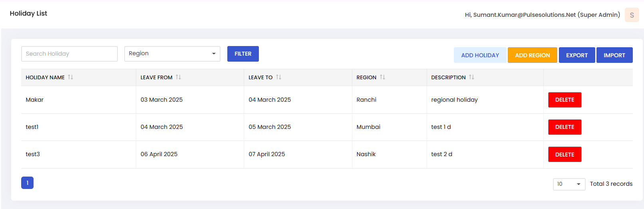Click the orange ADD REGION button
The image size is (644, 209).
point(532,55)
